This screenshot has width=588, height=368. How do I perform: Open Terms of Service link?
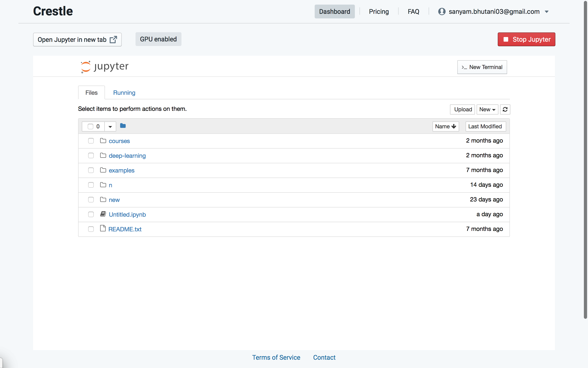276,357
